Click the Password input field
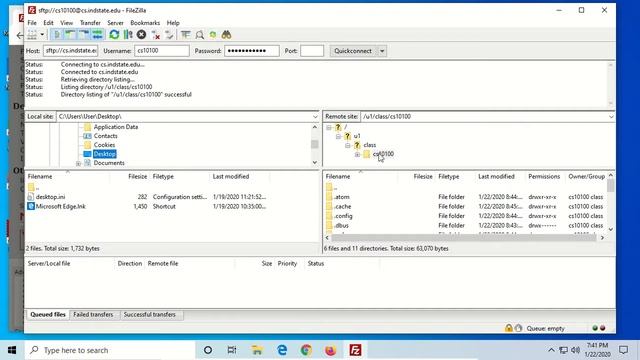The width and height of the screenshot is (640, 360). pyautogui.click(x=252, y=51)
